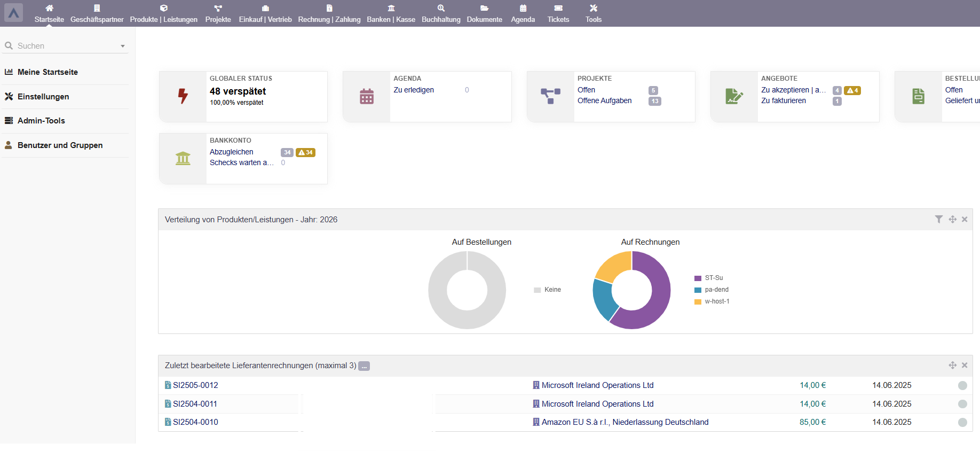The image size is (980, 451).
Task: Click the move icon on product distribution box
Action: 952,219
